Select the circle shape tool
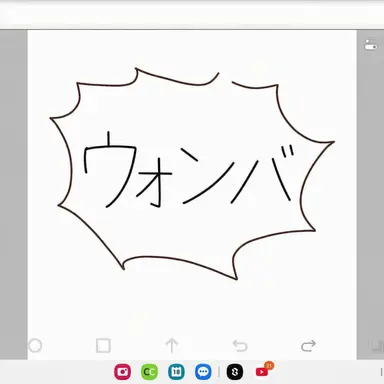 click(35, 346)
